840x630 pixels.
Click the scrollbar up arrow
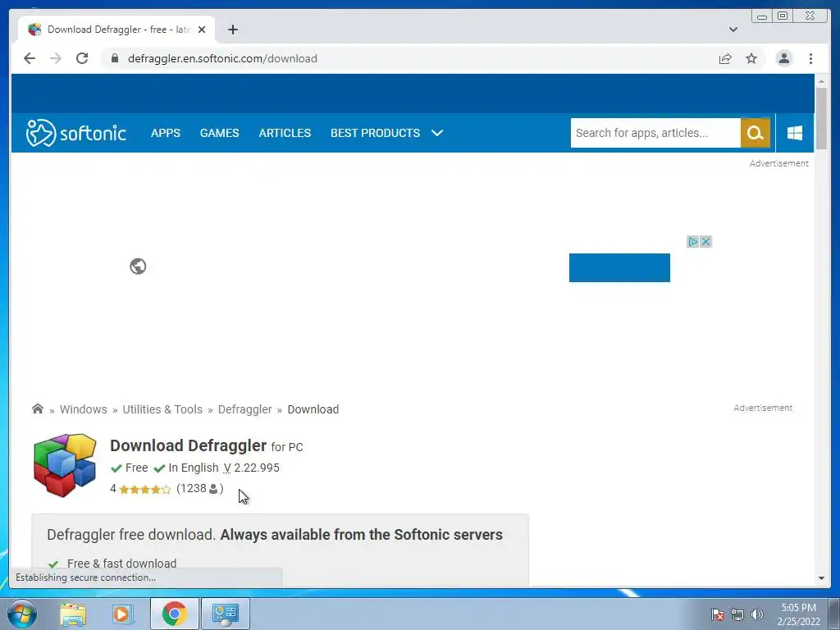coord(821,81)
